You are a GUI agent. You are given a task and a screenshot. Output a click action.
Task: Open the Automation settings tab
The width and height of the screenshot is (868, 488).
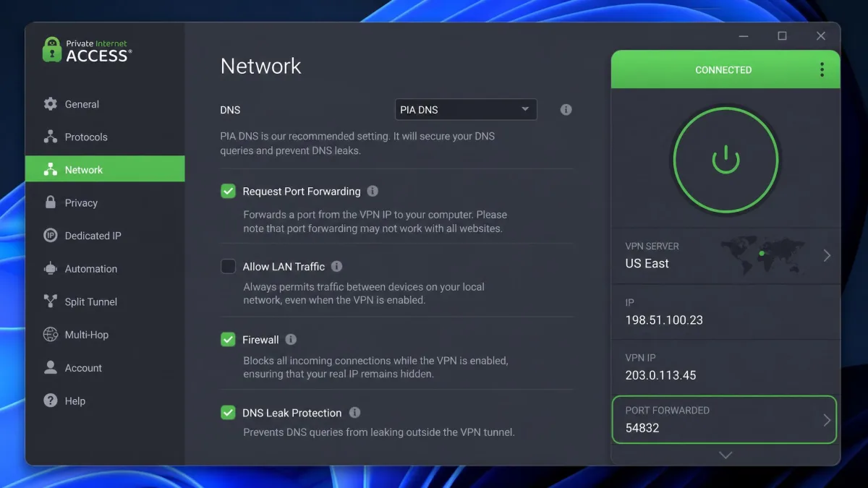click(x=105, y=268)
